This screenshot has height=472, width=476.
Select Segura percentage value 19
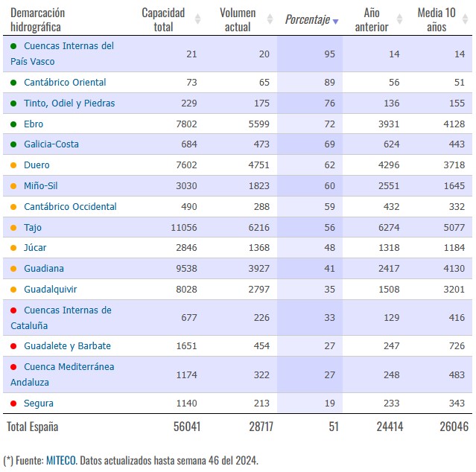(x=329, y=404)
